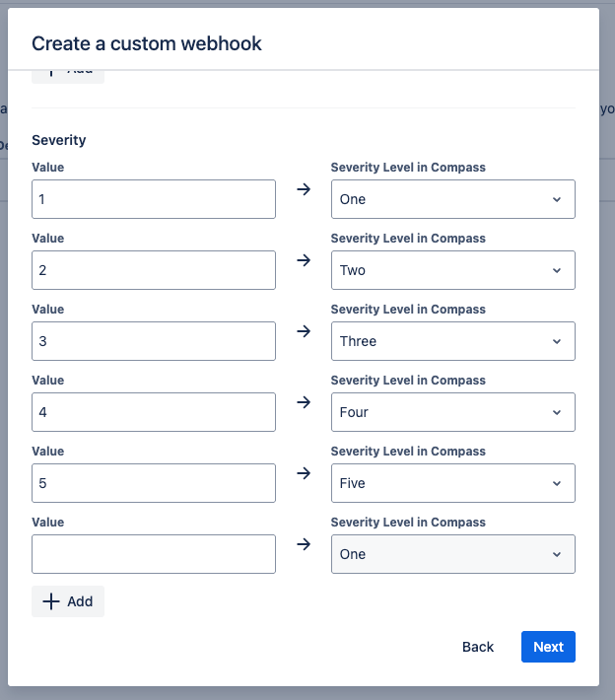Expand the Three severity level dropdown
The width and height of the screenshot is (615, 700).
452,341
